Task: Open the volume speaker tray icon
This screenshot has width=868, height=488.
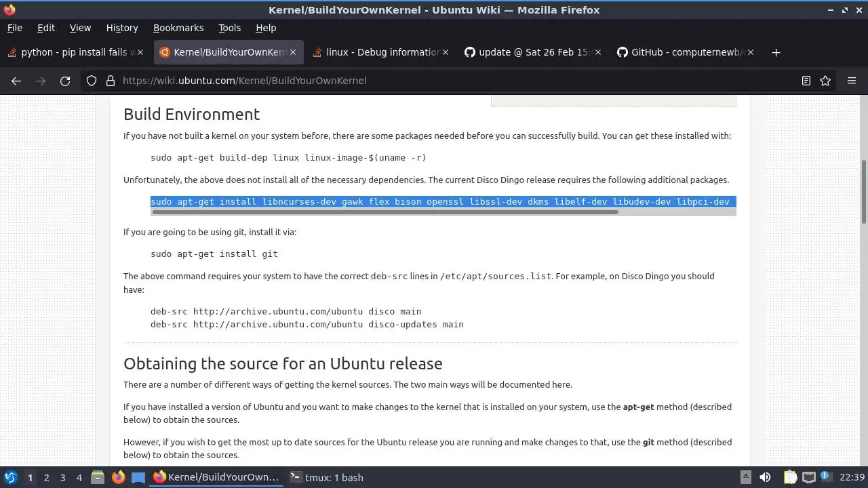Action: tap(765, 477)
